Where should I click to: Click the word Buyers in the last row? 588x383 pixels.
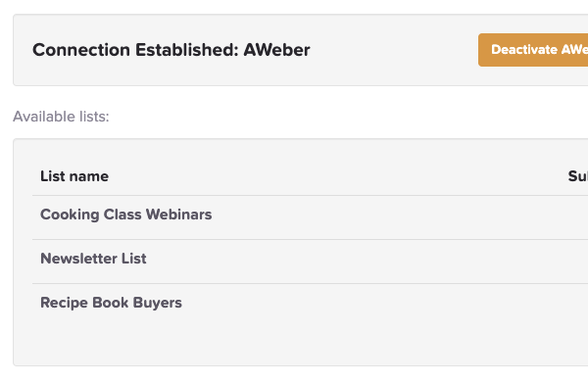158,304
